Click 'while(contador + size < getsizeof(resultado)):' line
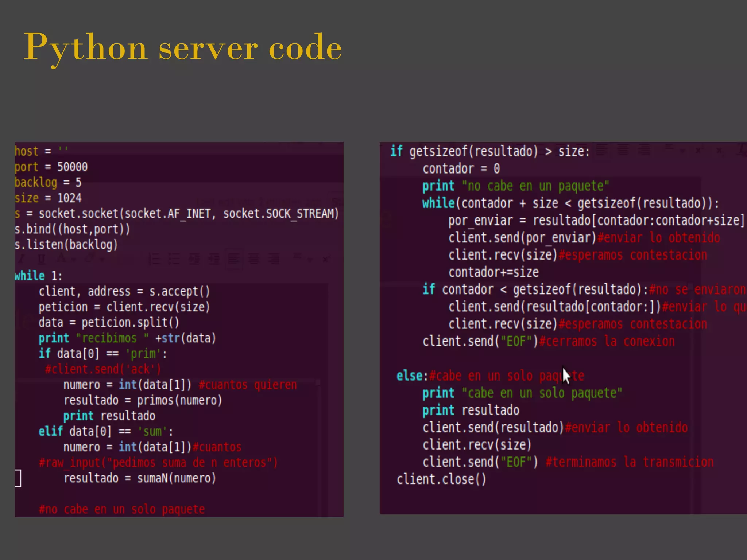 pos(571,203)
